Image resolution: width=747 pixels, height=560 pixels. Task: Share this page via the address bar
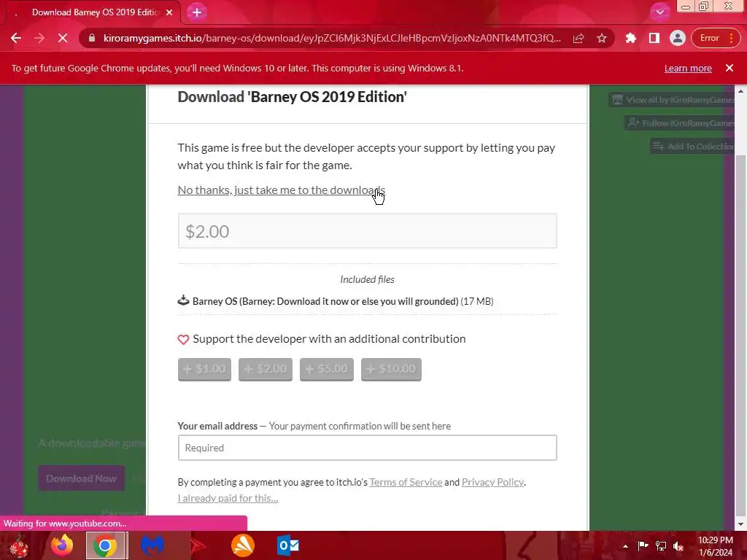[578, 38]
